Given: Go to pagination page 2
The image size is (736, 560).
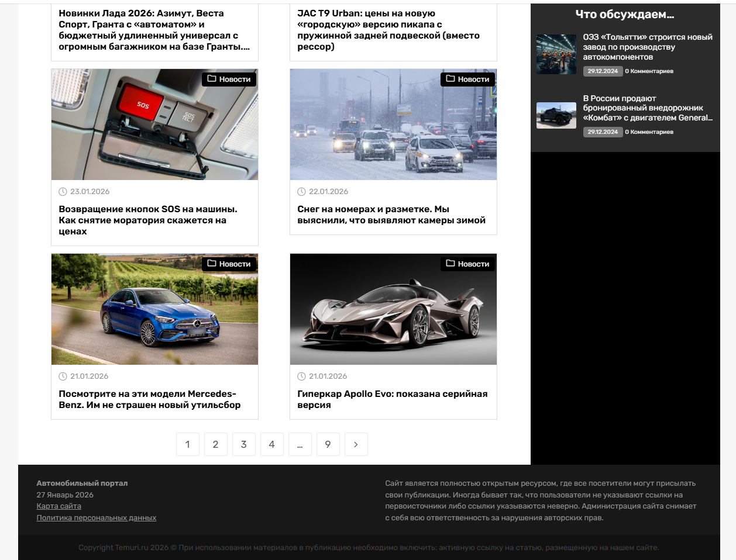Looking at the screenshot, I should [x=216, y=444].
